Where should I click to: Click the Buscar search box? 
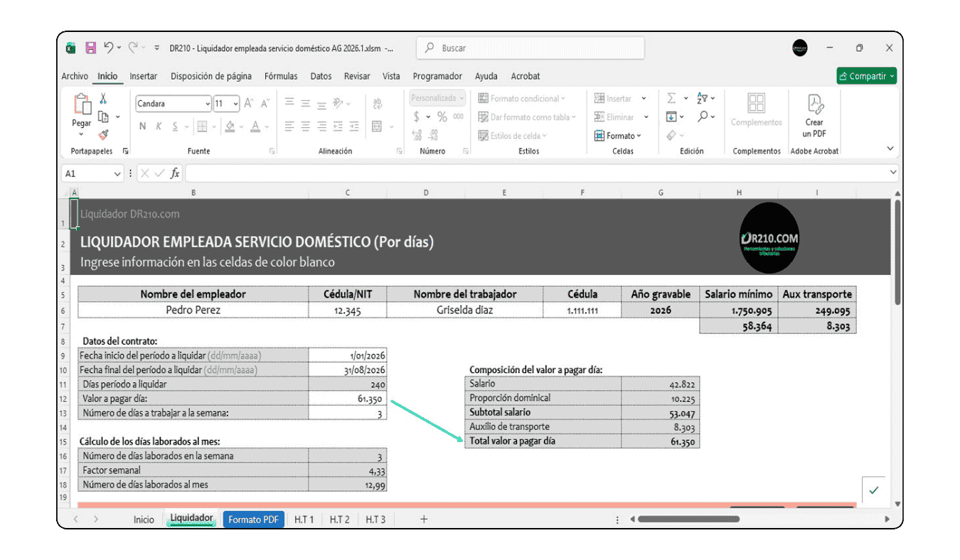click(x=530, y=48)
